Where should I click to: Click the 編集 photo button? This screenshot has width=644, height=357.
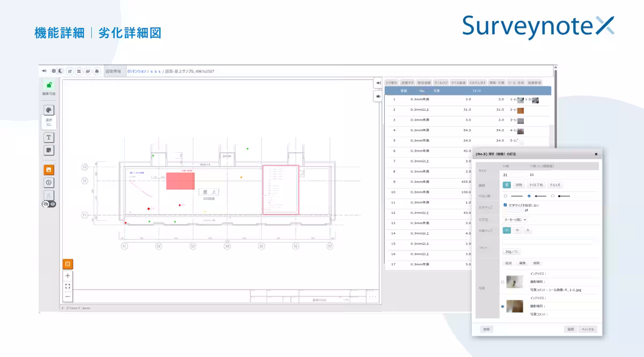pos(522,263)
